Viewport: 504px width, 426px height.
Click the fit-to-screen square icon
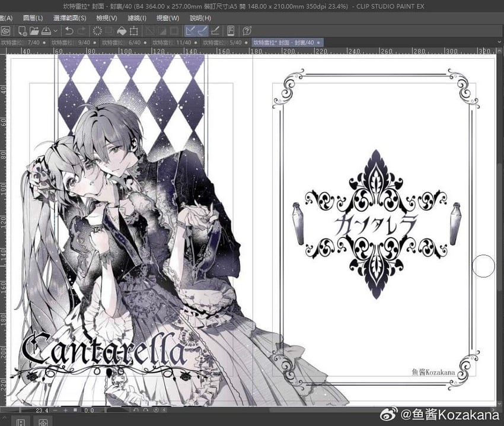pyautogui.click(x=75, y=410)
